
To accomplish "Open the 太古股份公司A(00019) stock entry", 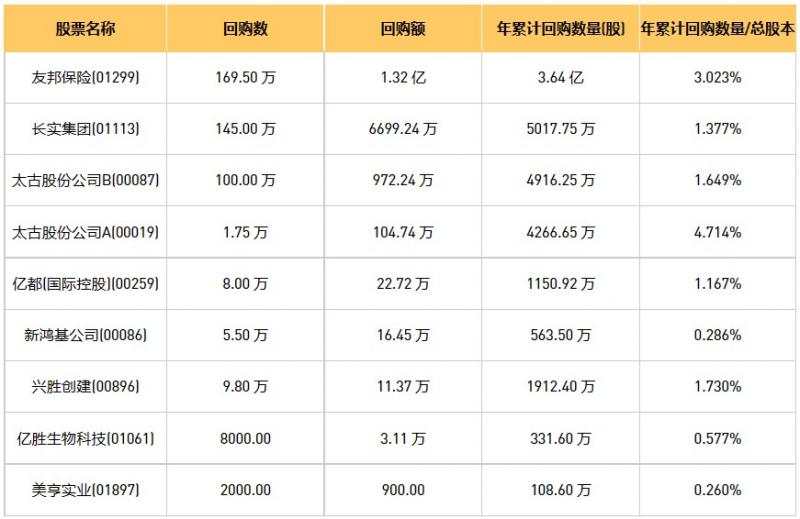I will [x=85, y=232].
